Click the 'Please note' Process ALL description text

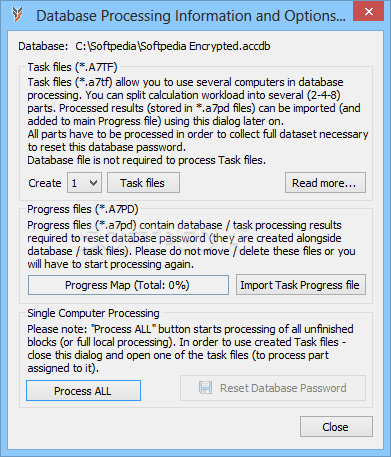190,349
